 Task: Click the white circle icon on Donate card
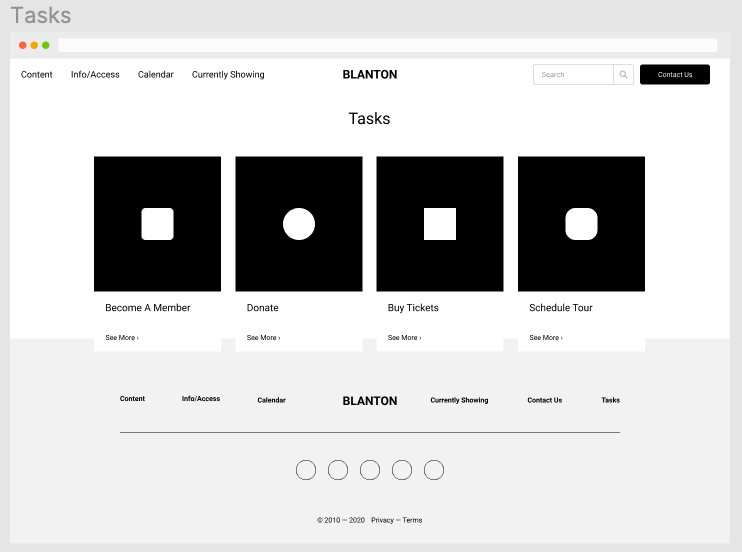click(299, 224)
